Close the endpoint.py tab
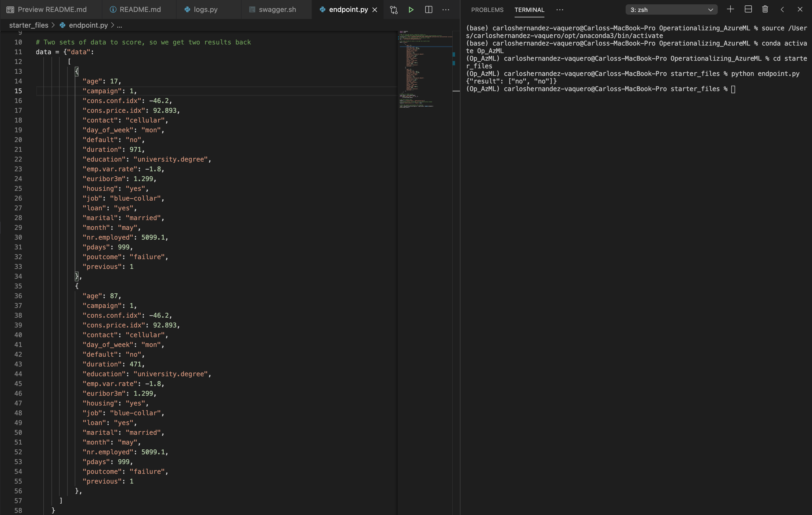 tap(375, 10)
